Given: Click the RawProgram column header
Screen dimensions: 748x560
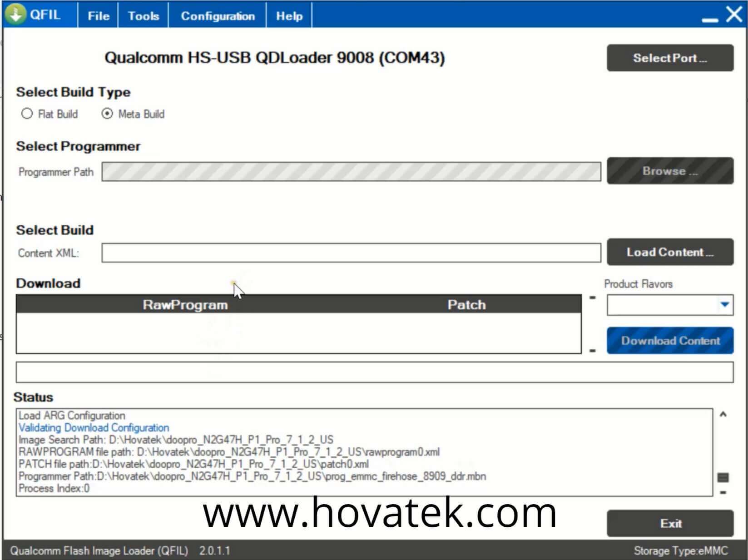Looking at the screenshot, I should click(185, 305).
